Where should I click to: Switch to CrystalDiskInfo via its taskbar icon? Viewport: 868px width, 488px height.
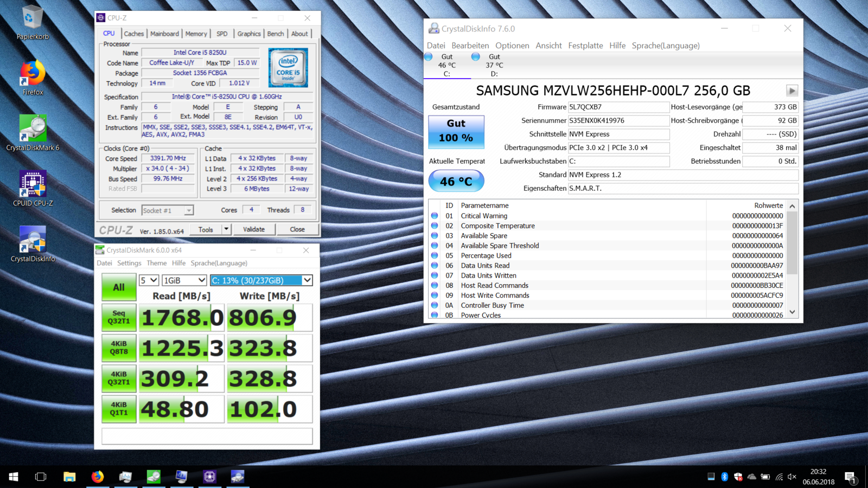238,477
